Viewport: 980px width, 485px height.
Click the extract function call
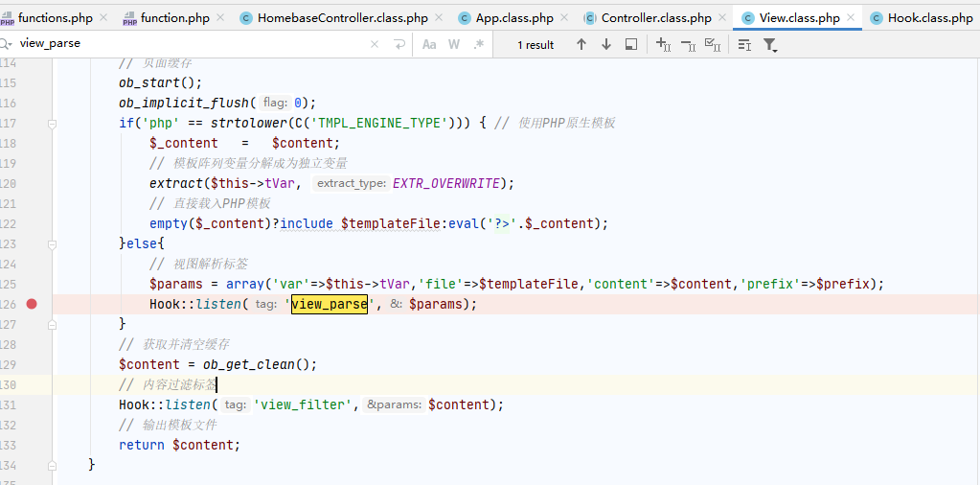(x=176, y=183)
